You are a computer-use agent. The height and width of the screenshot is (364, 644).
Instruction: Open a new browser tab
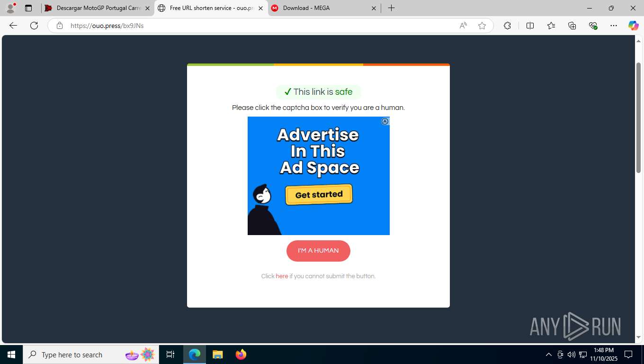point(391,8)
